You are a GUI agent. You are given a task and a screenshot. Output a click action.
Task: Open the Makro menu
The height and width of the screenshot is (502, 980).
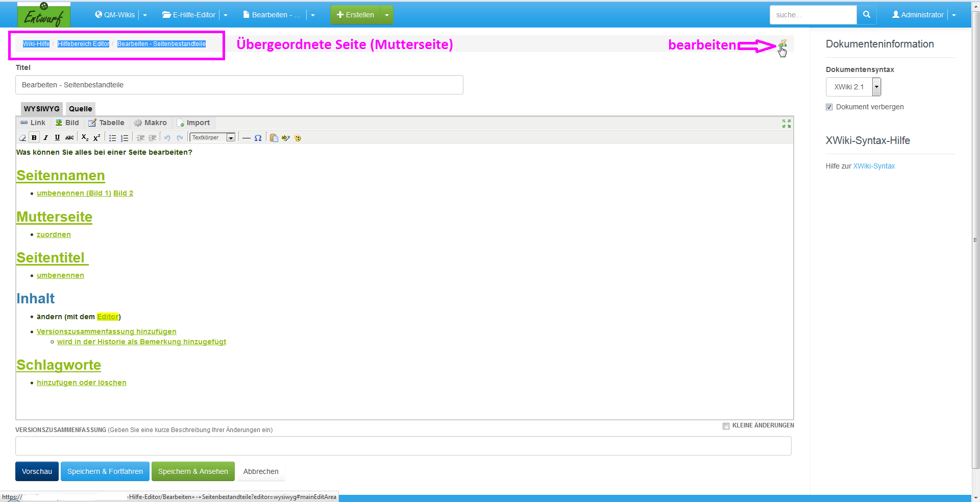click(151, 123)
